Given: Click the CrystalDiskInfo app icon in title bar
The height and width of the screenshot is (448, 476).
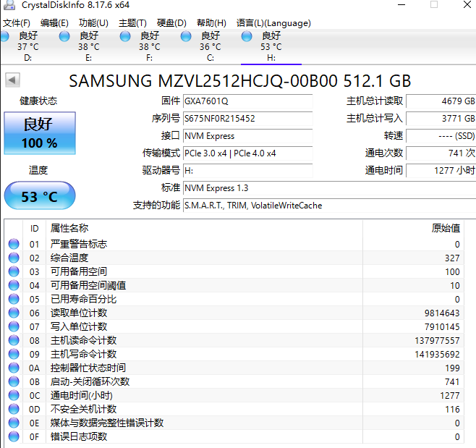Looking at the screenshot, I should pos(9,4).
